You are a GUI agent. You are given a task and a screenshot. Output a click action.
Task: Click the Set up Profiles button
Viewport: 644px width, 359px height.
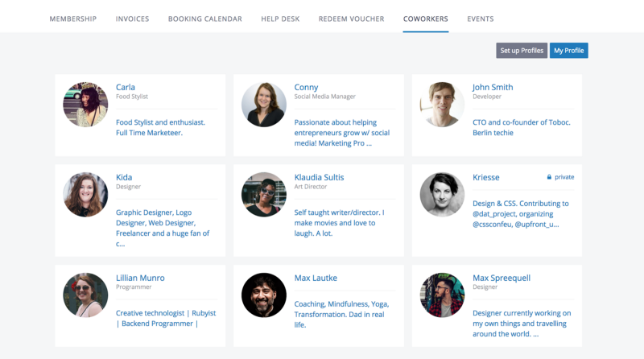522,51
